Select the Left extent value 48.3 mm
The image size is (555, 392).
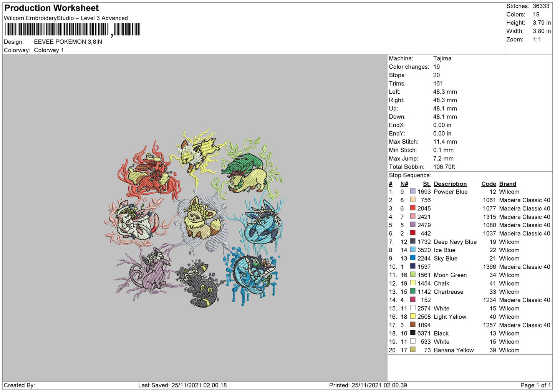(x=445, y=92)
